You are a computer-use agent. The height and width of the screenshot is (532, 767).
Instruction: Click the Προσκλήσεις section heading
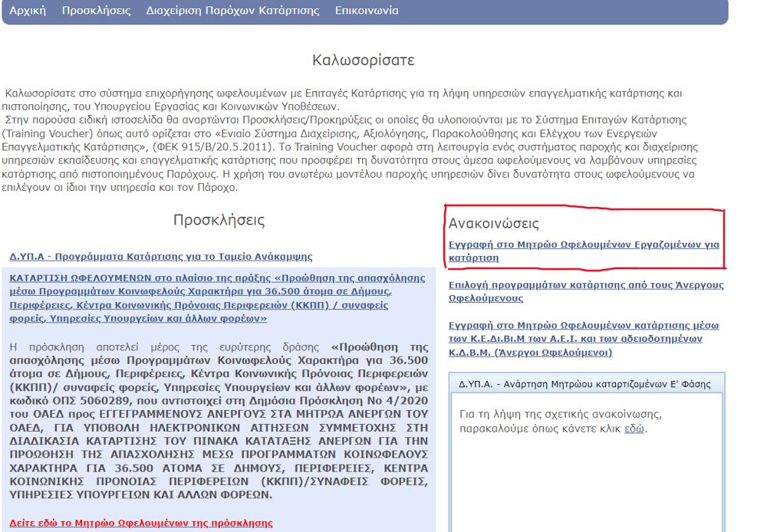pos(219,220)
